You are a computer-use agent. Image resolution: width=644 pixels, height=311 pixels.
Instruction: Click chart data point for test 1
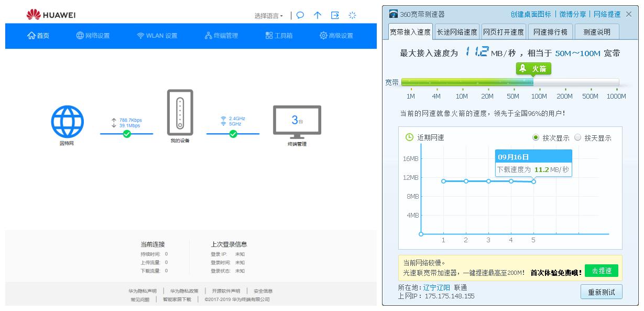[x=443, y=181]
